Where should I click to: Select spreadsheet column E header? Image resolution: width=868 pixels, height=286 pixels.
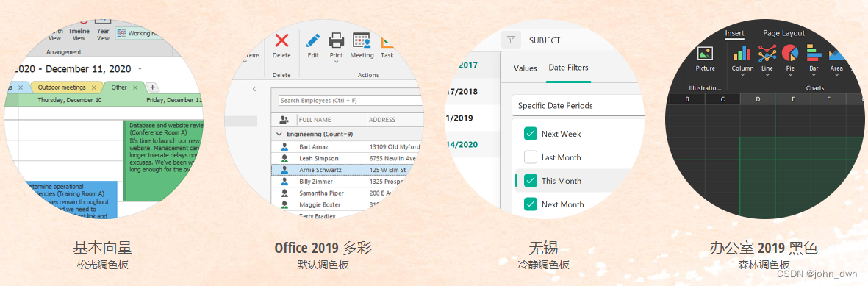[793, 99]
